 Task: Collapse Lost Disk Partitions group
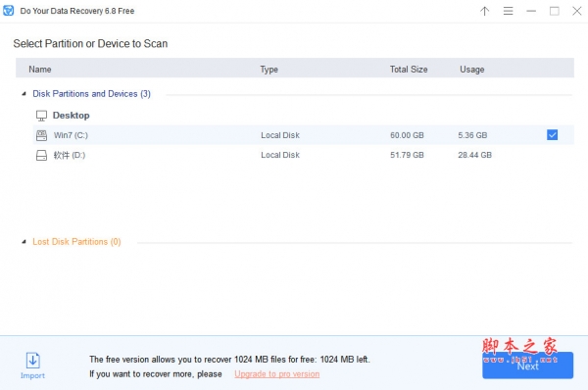(x=24, y=242)
